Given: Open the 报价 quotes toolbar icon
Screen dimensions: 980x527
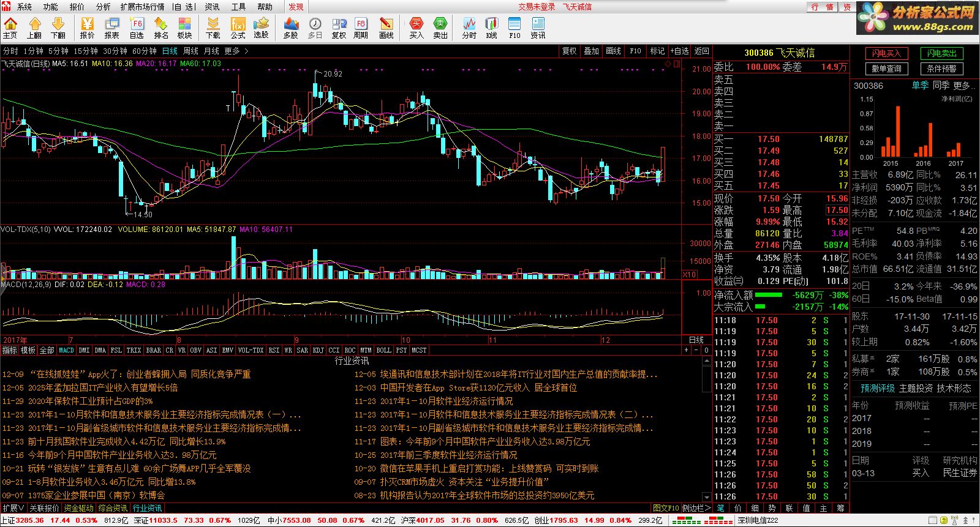Looking at the screenshot, I should point(88,28).
